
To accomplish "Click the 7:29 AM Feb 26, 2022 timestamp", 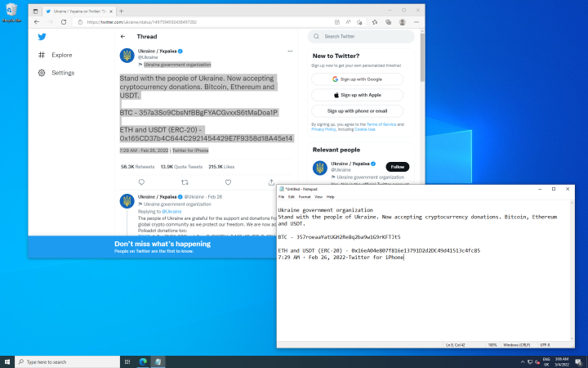I will [144, 150].
